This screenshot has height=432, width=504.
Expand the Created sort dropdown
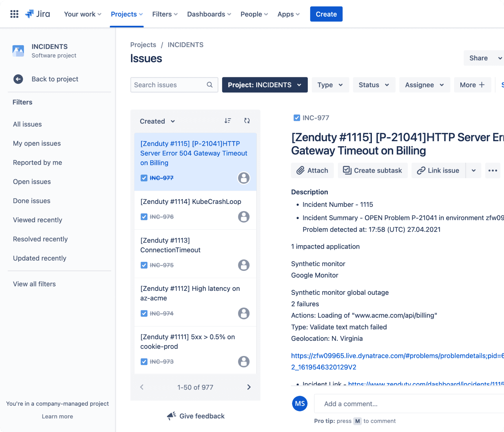point(157,121)
